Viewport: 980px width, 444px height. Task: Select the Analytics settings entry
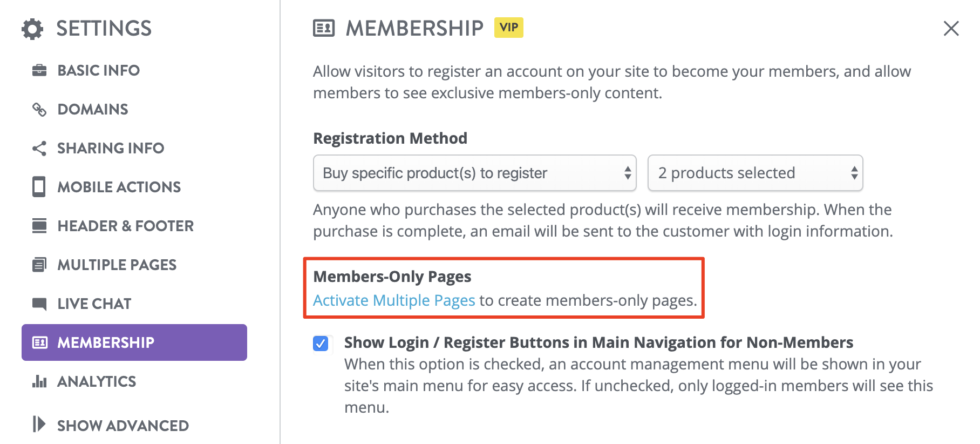pos(96,381)
